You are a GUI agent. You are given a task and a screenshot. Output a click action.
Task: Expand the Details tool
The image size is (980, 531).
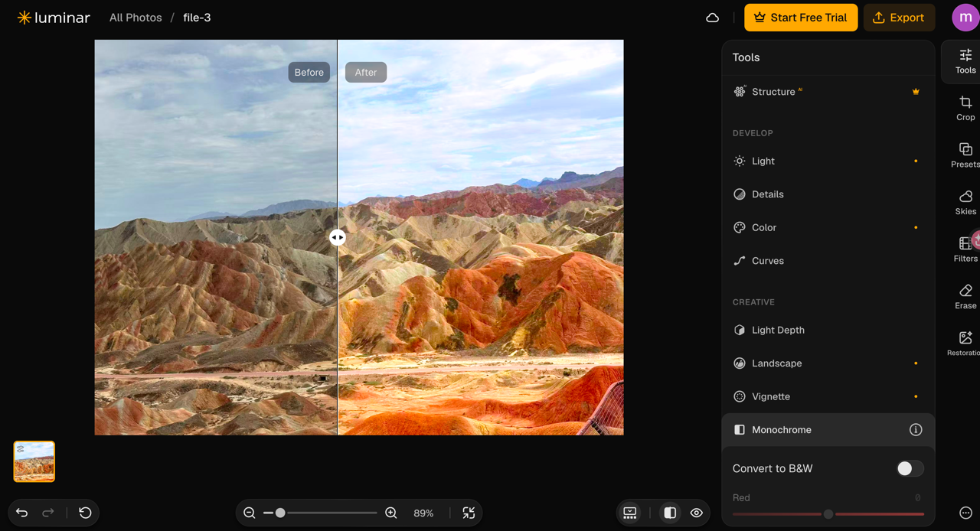click(x=828, y=194)
